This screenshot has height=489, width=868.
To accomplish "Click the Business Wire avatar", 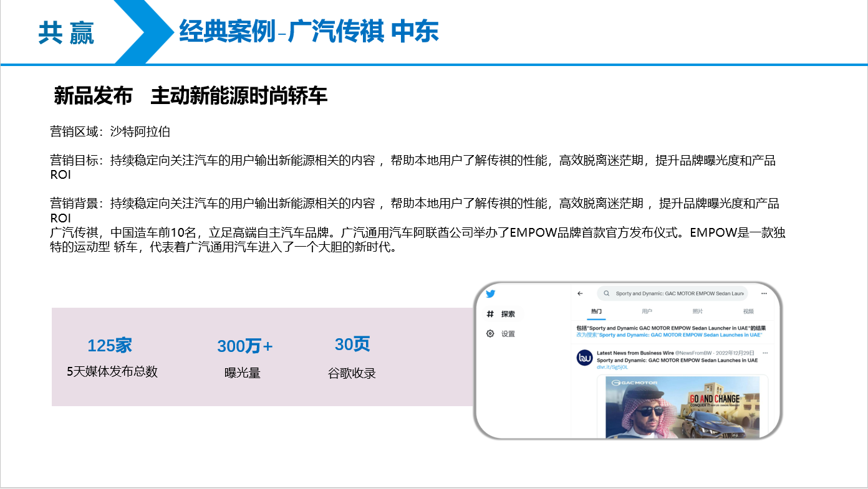I will [584, 358].
